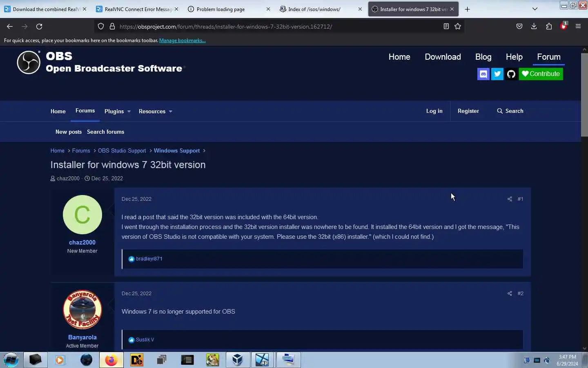Open Forum in the OBS top menu
Image resolution: width=588 pixels, height=368 pixels.
tap(548, 57)
